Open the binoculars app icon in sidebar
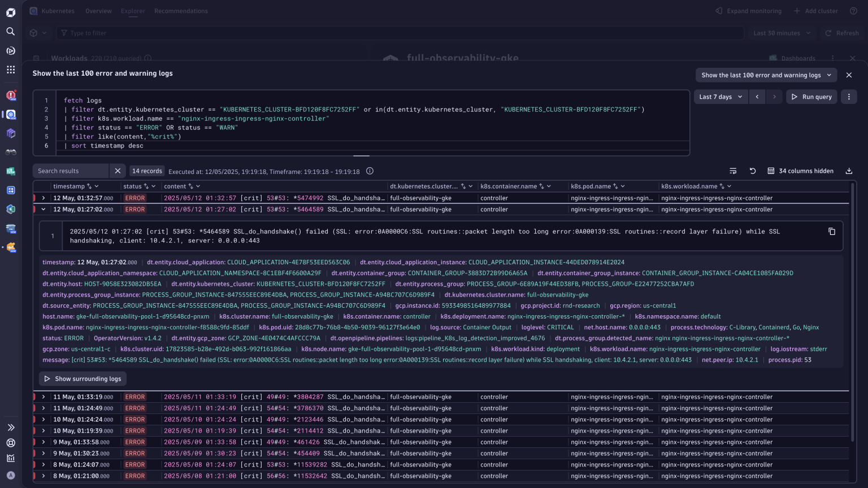Image resolution: width=868 pixels, height=488 pixels. (x=11, y=152)
